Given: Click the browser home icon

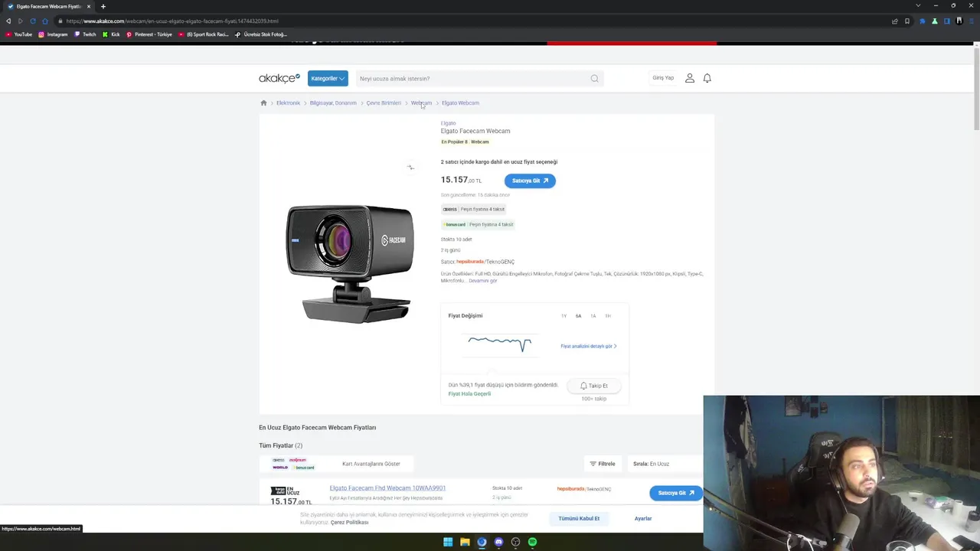Looking at the screenshot, I should [x=45, y=21].
